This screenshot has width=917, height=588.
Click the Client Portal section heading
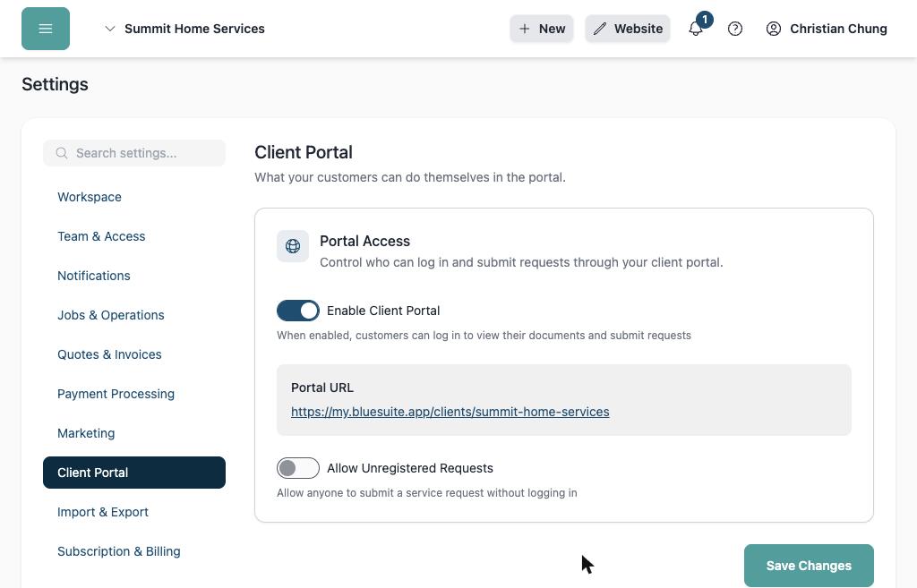304,152
